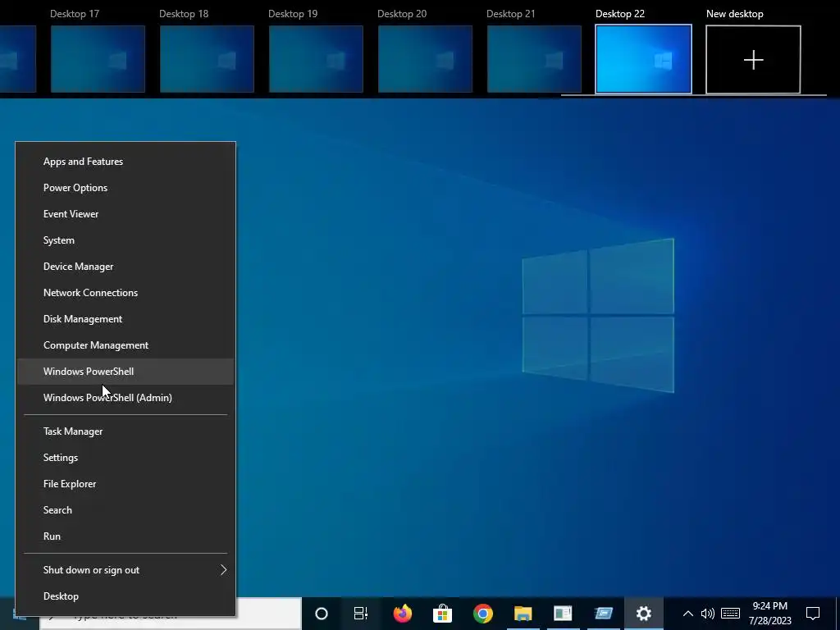This screenshot has width=840, height=630.
Task: Switch to Desktop 17 thumbnail
Action: [x=98, y=59]
